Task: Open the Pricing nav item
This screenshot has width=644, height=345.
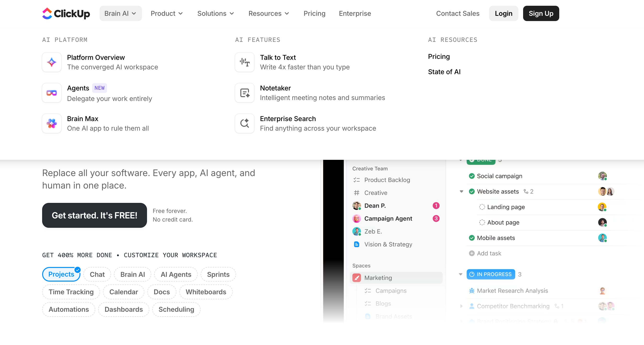Action: tap(314, 13)
